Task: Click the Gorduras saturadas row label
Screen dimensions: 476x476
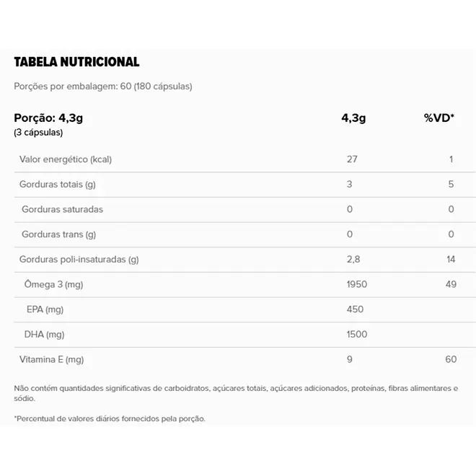Action: [x=62, y=209]
